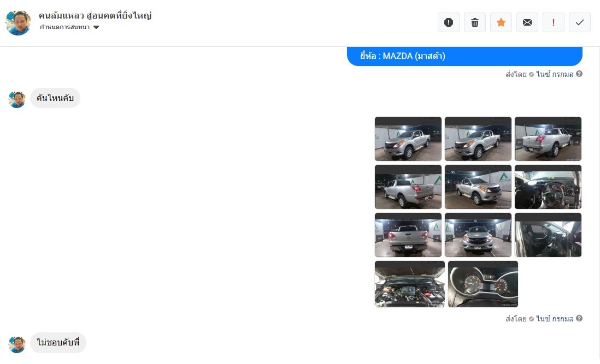
Task: Mark conversation with the orange star icon
Action: pyautogui.click(x=501, y=22)
